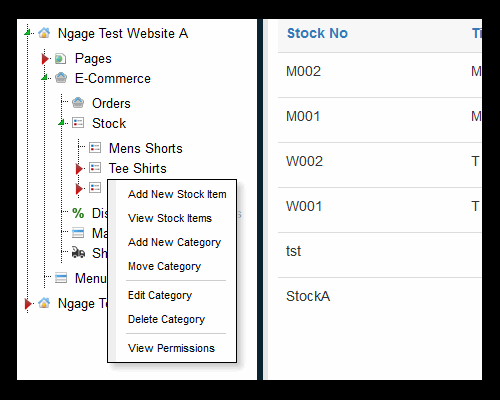The height and width of the screenshot is (400, 500).
Task: Expand the Pages tree node
Action: [45, 59]
